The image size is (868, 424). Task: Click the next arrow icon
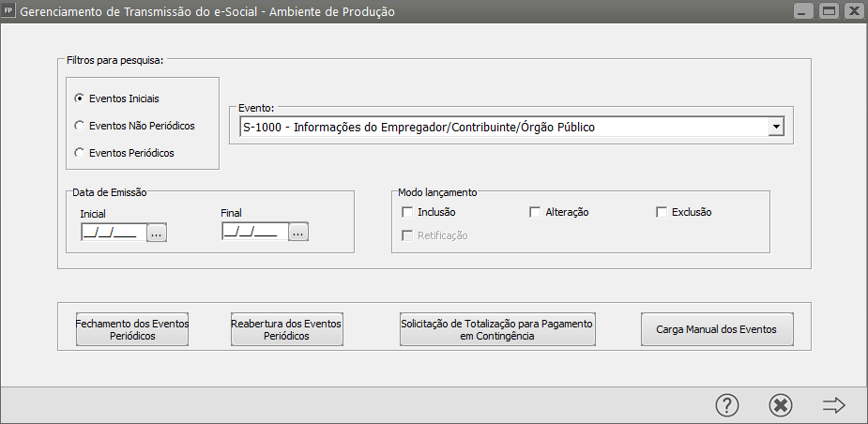[x=833, y=404]
